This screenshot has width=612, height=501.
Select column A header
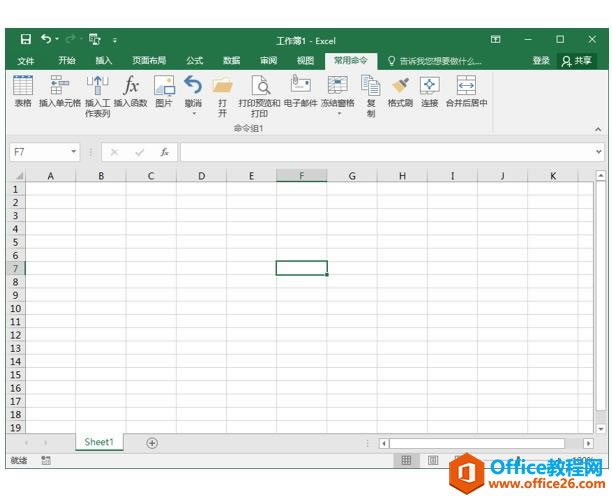tap(50, 176)
